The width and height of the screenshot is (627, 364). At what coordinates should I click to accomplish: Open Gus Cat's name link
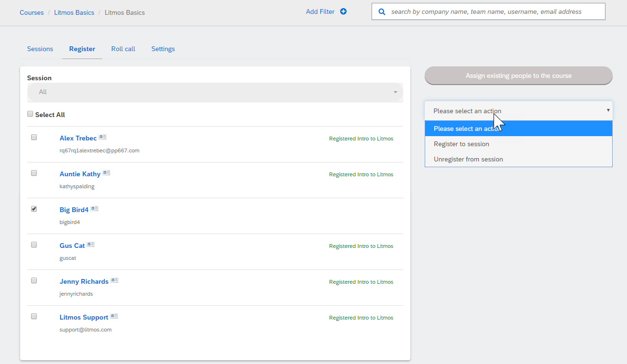(72, 246)
